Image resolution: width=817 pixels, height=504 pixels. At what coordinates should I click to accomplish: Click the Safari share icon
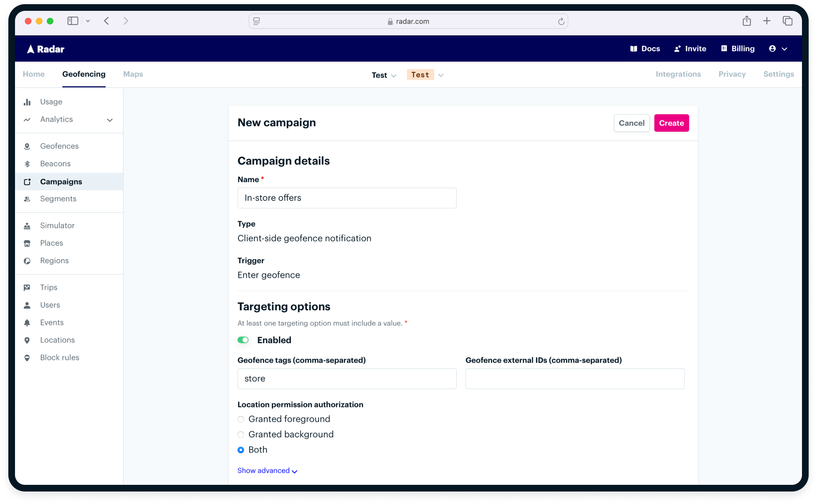point(747,21)
